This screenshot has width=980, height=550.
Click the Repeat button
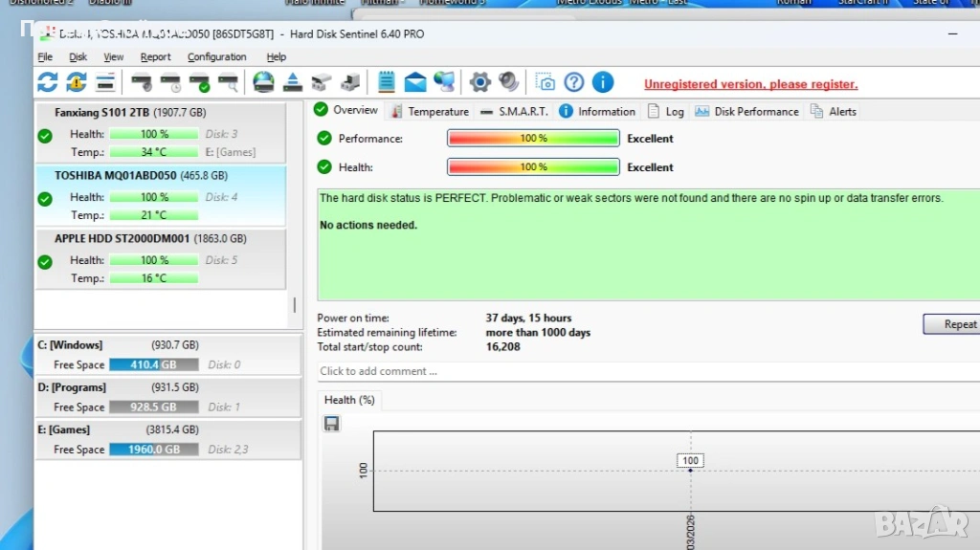click(x=954, y=324)
